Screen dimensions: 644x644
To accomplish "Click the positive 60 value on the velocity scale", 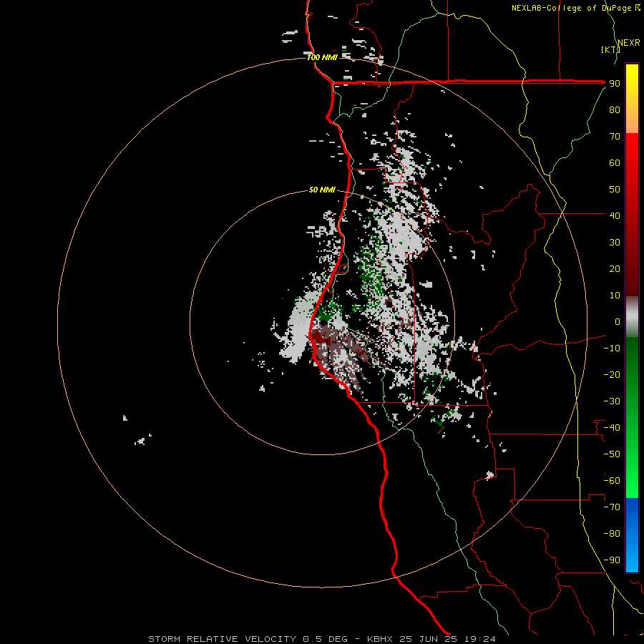I will pyautogui.click(x=615, y=162).
